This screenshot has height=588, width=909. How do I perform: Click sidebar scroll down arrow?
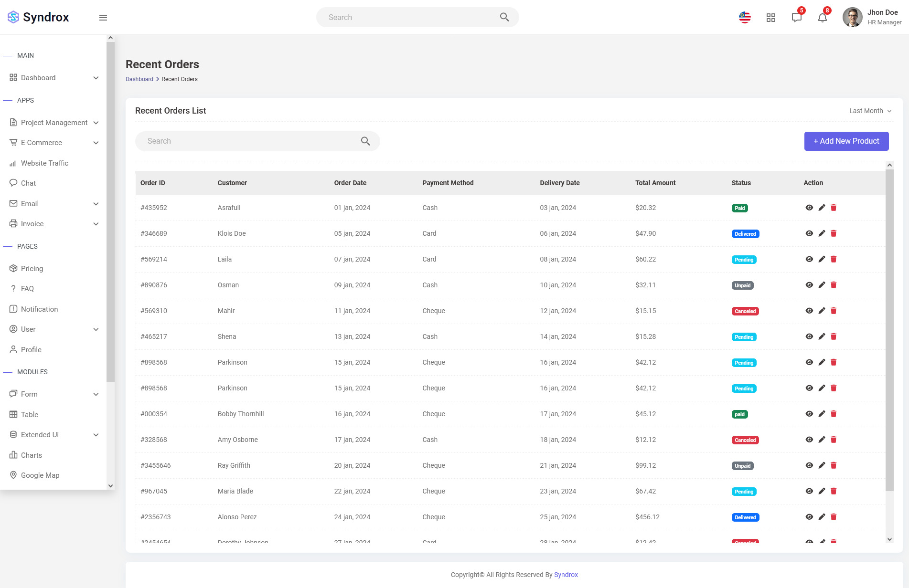[x=110, y=486]
